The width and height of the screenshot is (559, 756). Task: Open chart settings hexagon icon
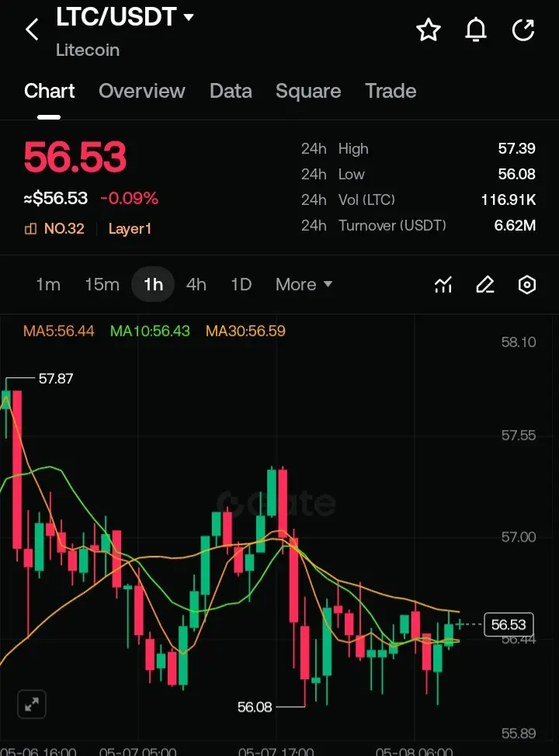526,285
